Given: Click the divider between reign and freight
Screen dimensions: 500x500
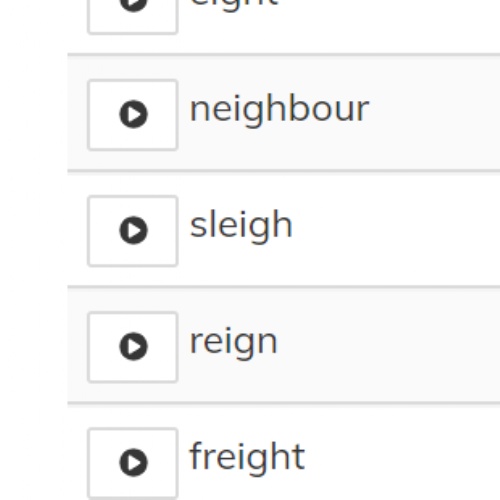Looking at the screenshot, I should coord(283,404).
